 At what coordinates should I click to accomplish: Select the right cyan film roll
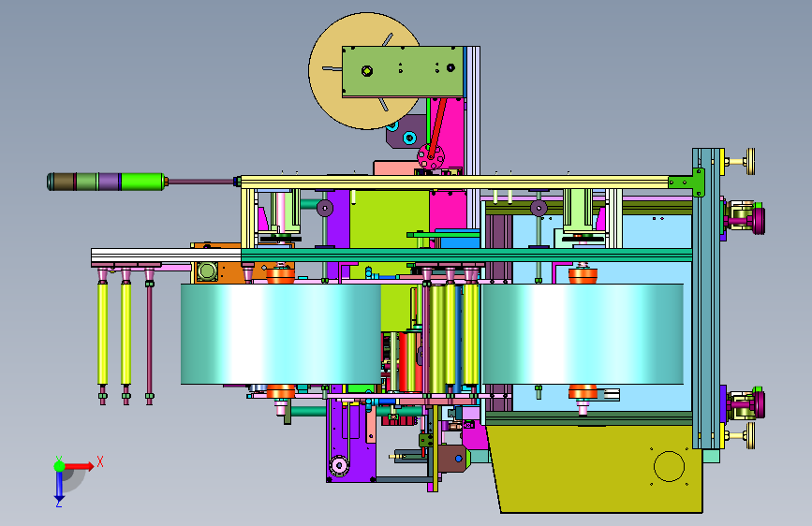(583, 334)
